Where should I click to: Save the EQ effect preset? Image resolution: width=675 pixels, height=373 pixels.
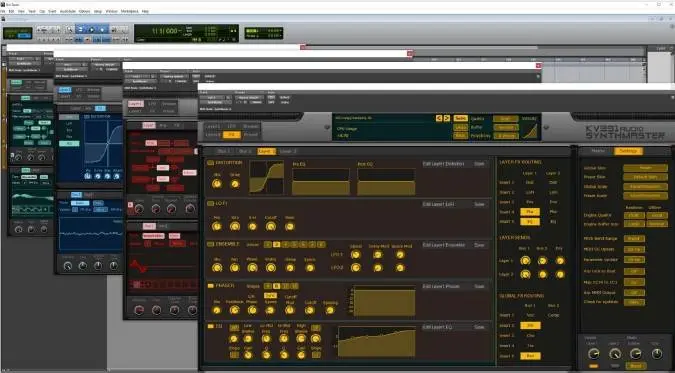479,327
